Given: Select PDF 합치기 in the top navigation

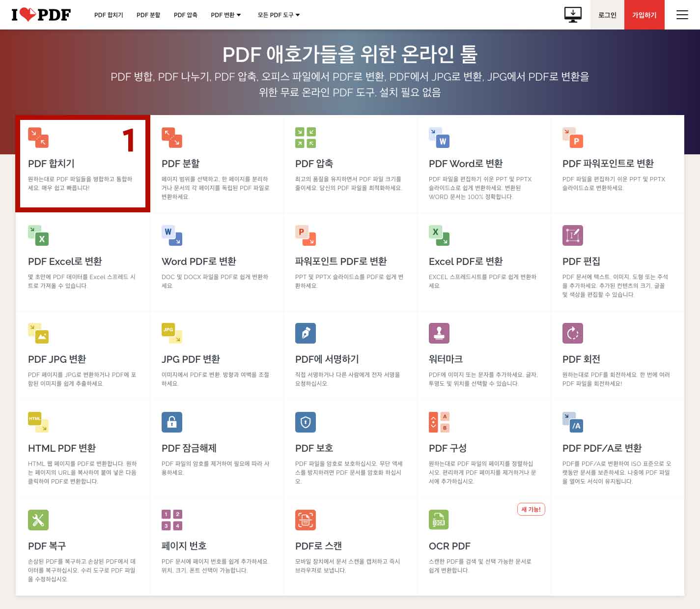Looking at the screenshot, I should click(x=109, y=15).
